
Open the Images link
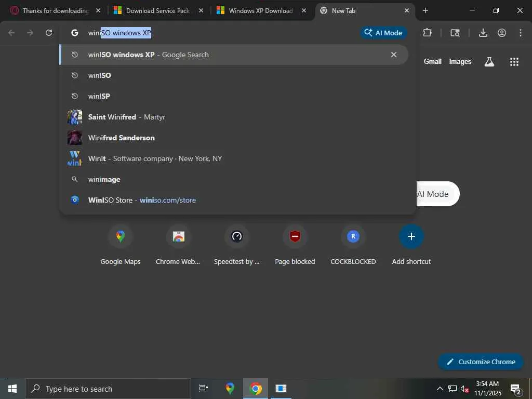pos(460,61)
